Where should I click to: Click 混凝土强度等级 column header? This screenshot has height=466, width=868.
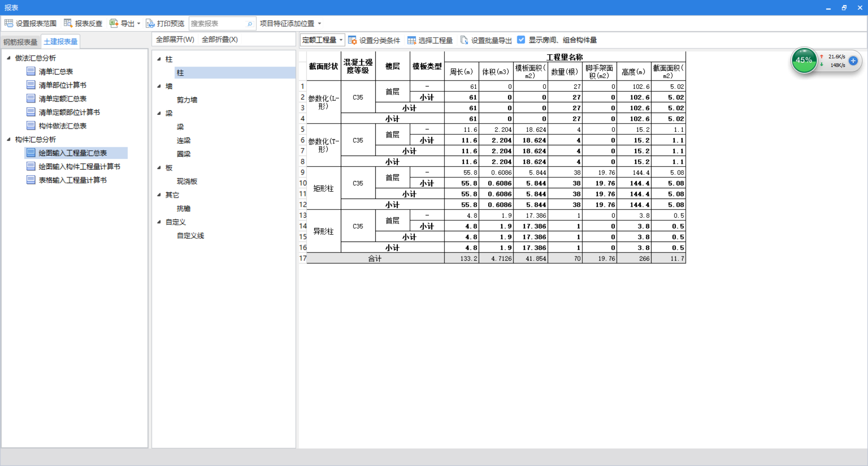[x=358, y=66]
